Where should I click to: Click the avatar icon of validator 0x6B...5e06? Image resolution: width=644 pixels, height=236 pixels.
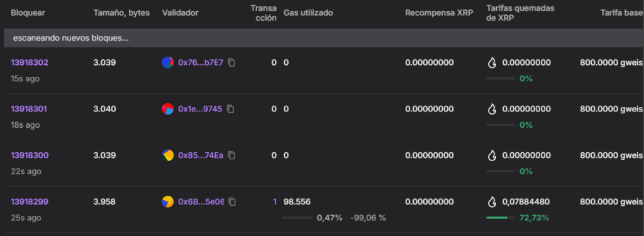point(167,202)
